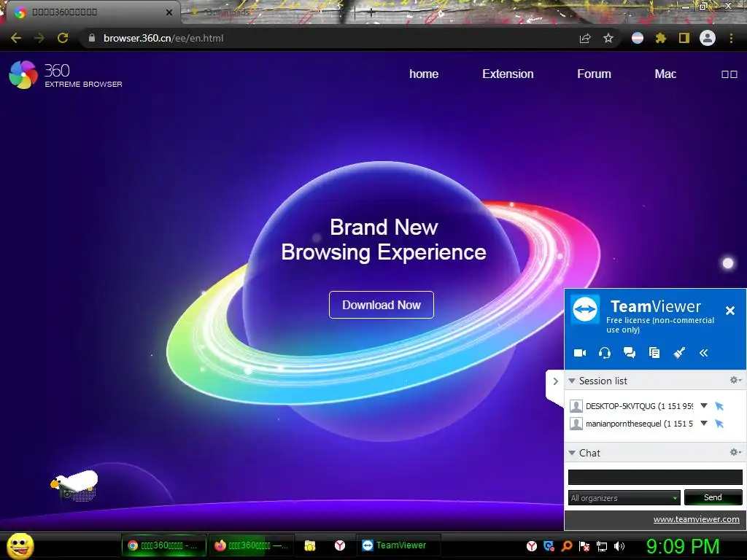Go forward in browser history
The height and width of the screenshot is (560, 747).
(x=39, y=38)
